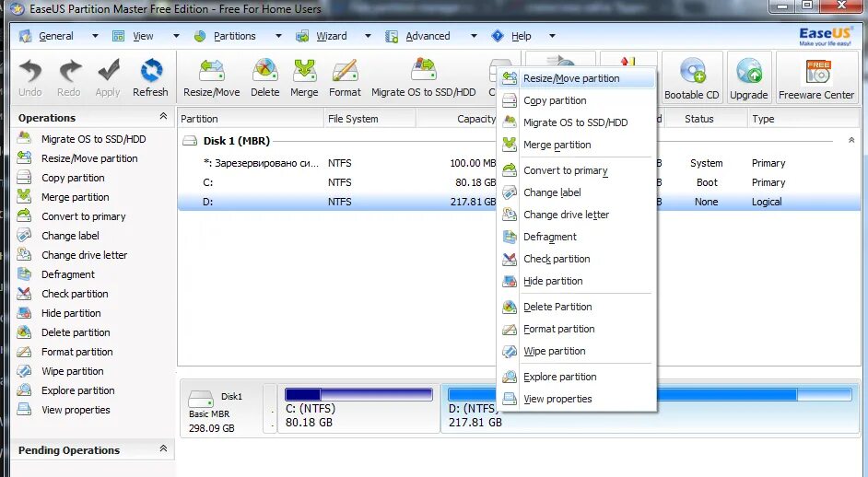Click the Upgrade toolbar icon
Viewport: 868px width, 477px height.
pyautogui.click(x=749, y=77)
